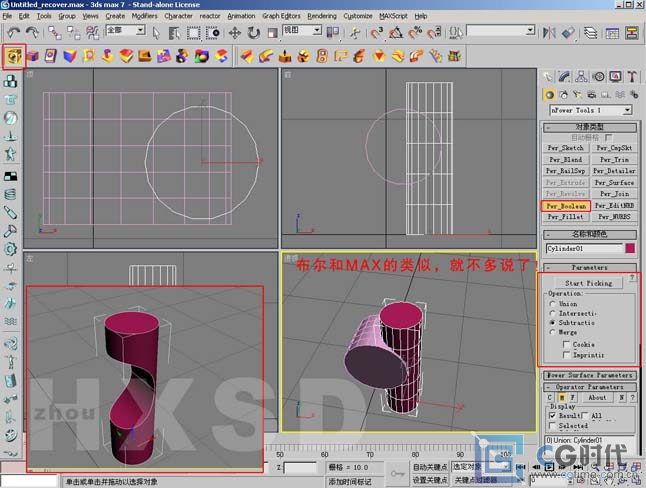Select the Lights create category icon
The image size is (646, 488).
578,95
